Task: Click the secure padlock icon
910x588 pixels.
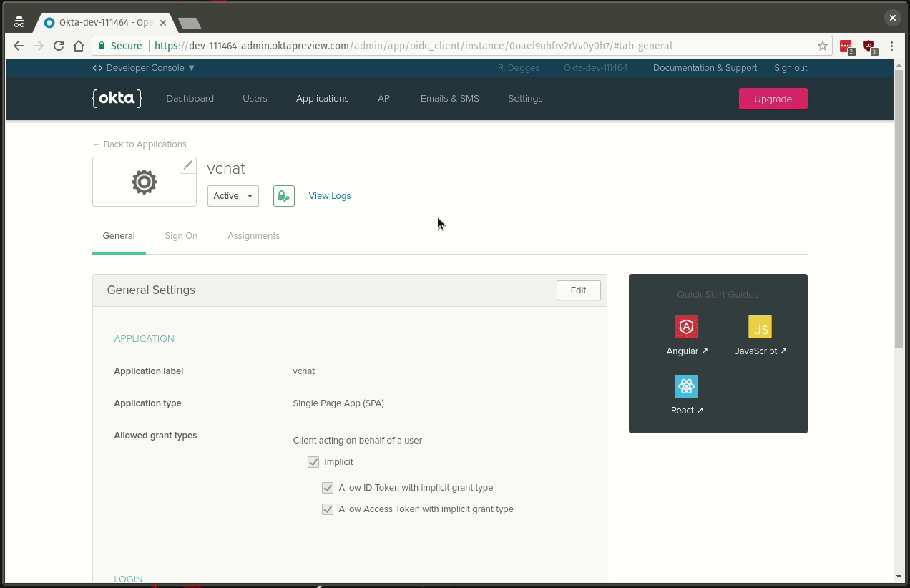Action: click(102, 46)
